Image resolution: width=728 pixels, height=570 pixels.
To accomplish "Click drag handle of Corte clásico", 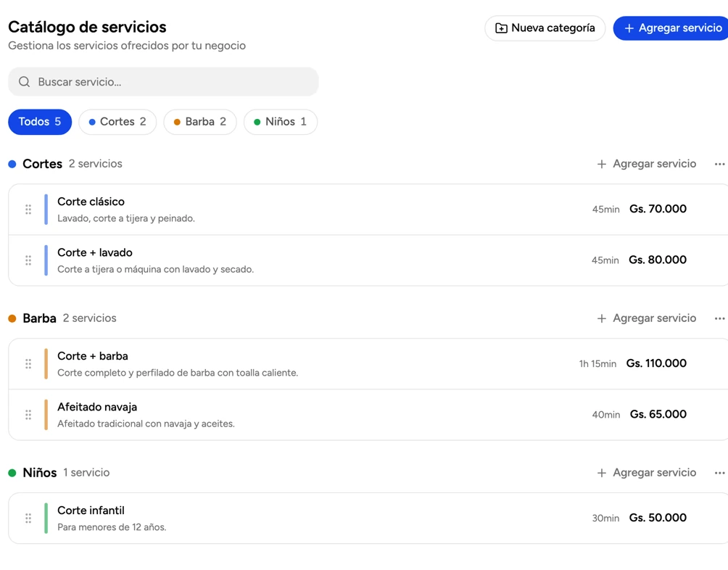I will coord(28,210).
